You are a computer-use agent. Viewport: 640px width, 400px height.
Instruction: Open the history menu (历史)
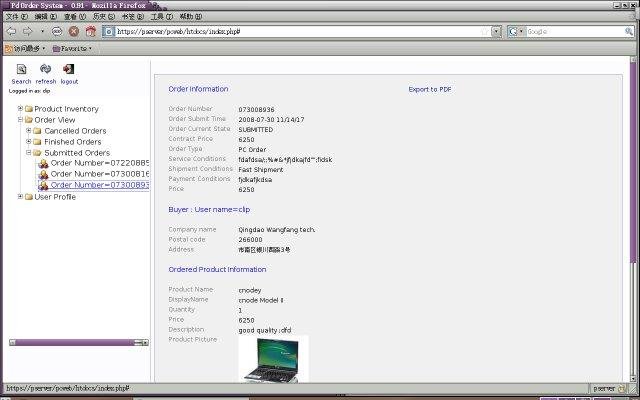104,17
